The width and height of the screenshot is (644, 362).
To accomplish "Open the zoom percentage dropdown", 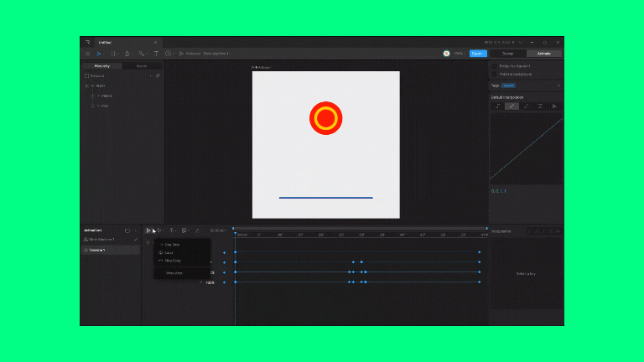I will click(460, 54).
